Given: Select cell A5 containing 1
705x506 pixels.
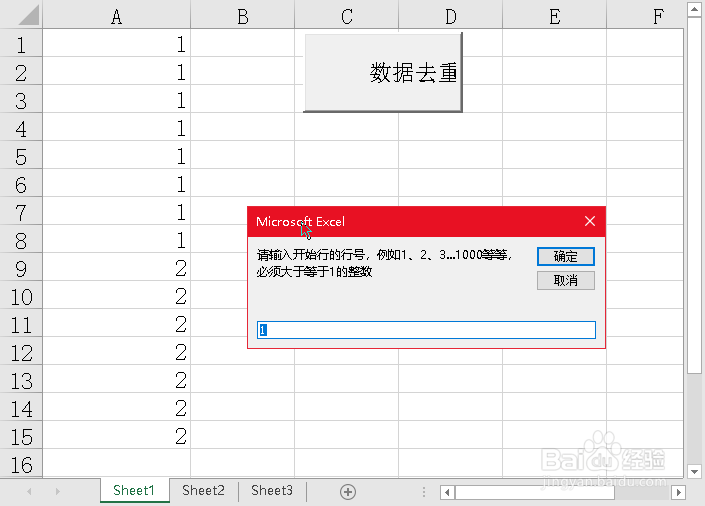Looking at the screenshot, I should click(x=116, y=156).
